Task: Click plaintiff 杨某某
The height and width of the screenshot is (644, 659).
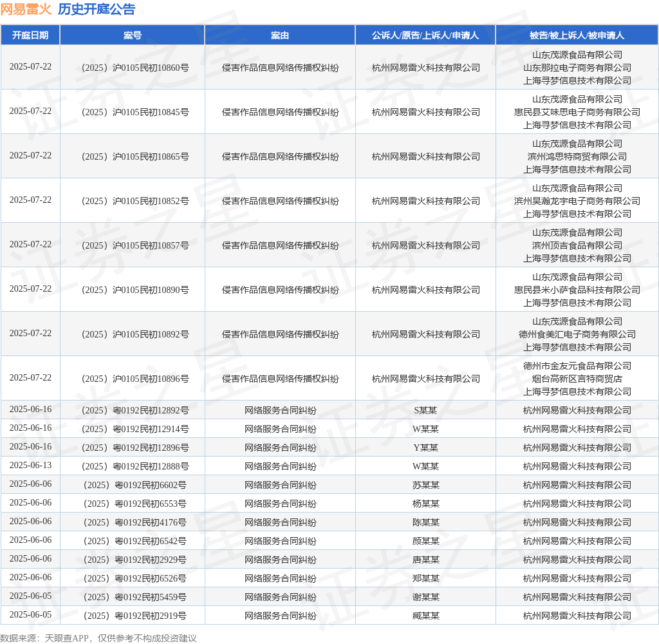Action: (x=425, y=504)
